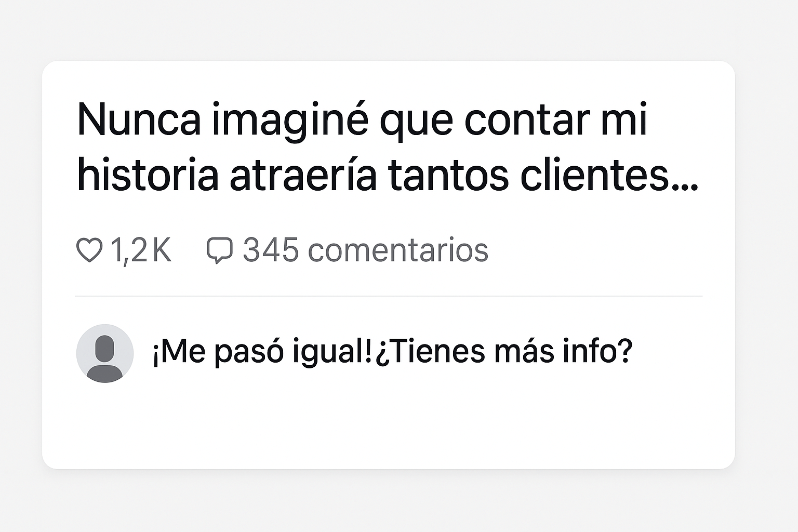Select the word 'comentarios' beside the count

[x=398, y=250]
